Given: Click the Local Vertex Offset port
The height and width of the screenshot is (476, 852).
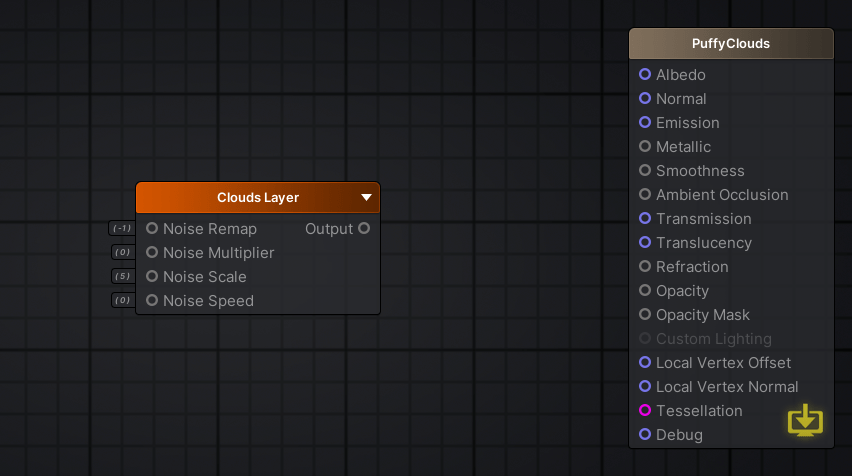Looking at the screenshot, I should [x=645, y=363].
